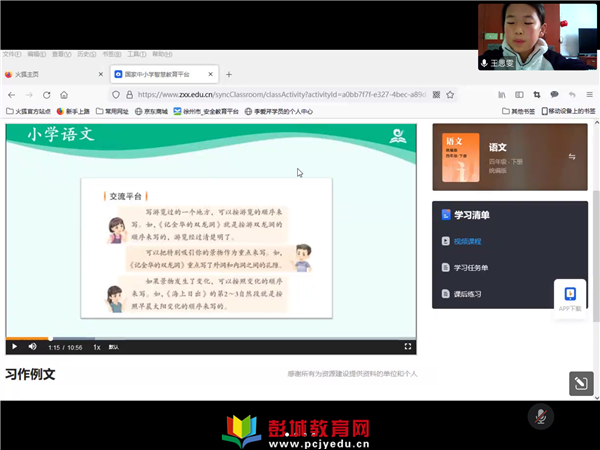This screenshot has height=450, width=600.
Task: Click the browser forward arrow
Action: [x=29, y=95]
